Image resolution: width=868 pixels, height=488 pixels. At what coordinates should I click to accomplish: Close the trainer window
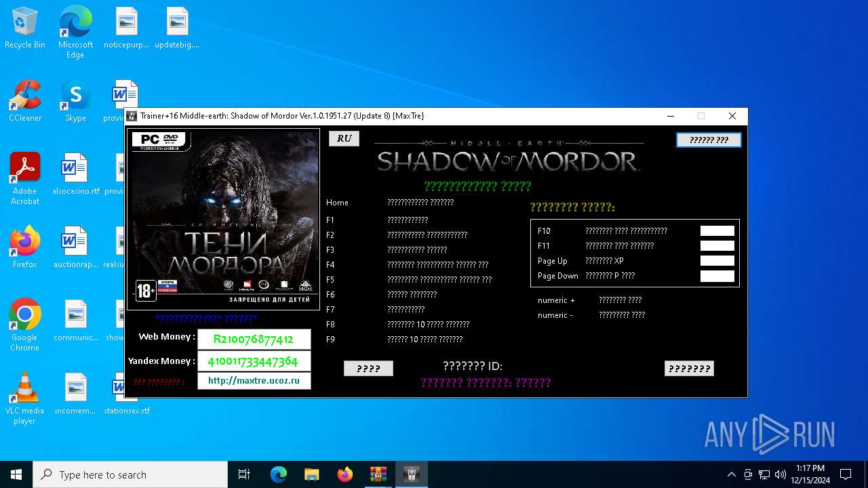tap(732, 116)
